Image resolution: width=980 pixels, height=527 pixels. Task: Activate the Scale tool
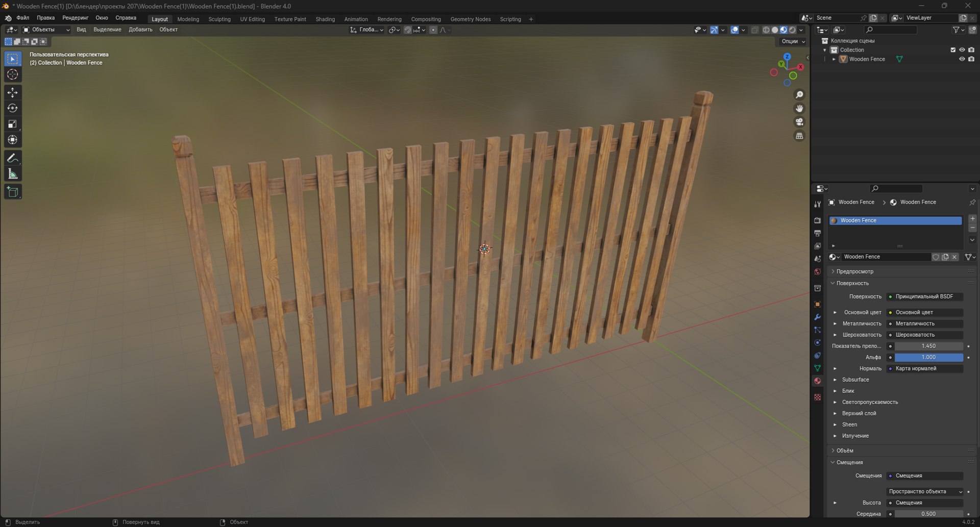(13, 124)
